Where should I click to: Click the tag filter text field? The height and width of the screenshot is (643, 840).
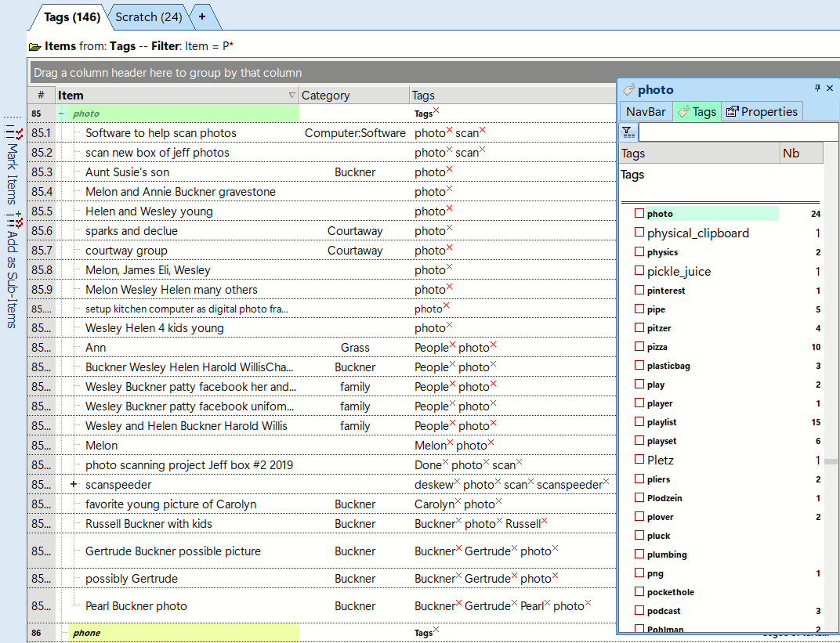737,132
